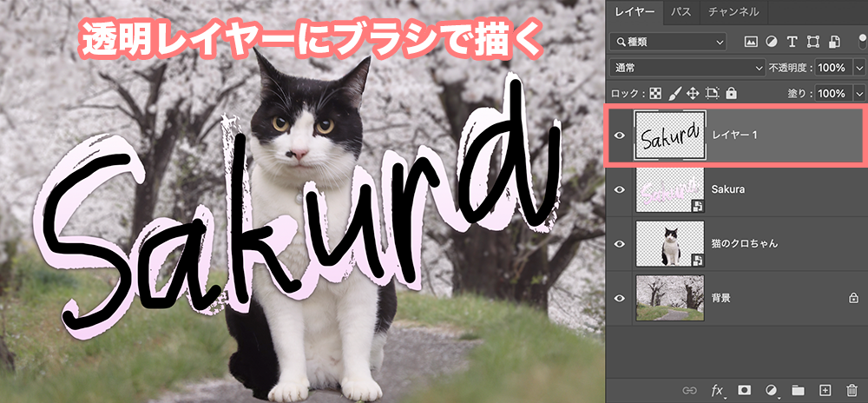The height and width of the screenshot is (403, 868).
Task: Create new fill or adjustment layer
Action: [x=772, y=390]
